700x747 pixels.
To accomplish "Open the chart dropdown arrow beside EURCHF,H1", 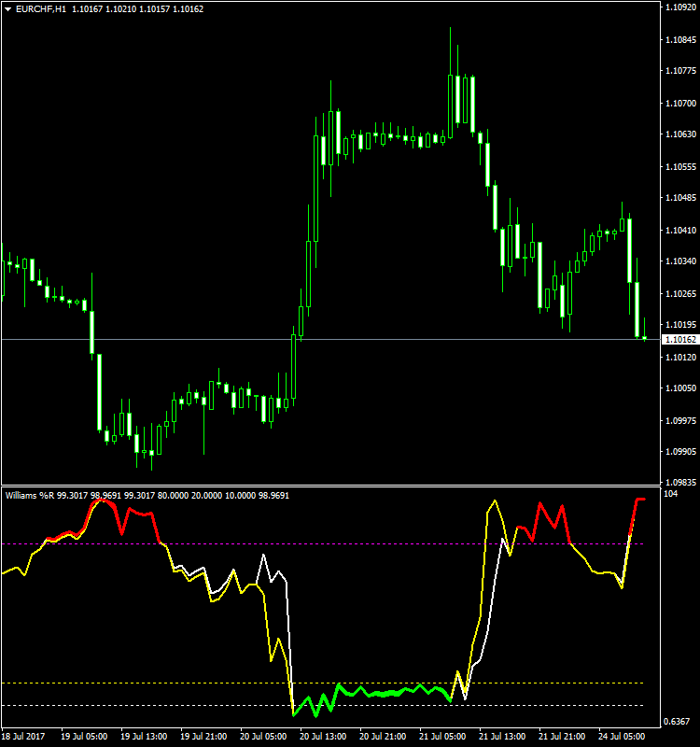I will (x=8, y=9).
